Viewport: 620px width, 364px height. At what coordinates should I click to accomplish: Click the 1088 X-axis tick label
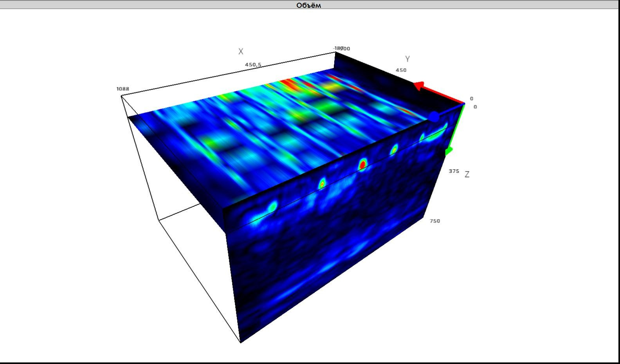[x=123, y=89]
